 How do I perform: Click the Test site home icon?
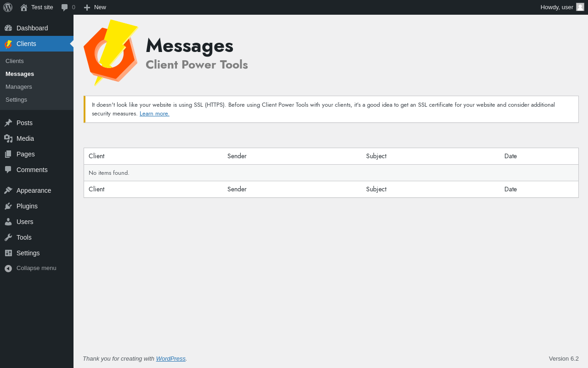[24, 7]
